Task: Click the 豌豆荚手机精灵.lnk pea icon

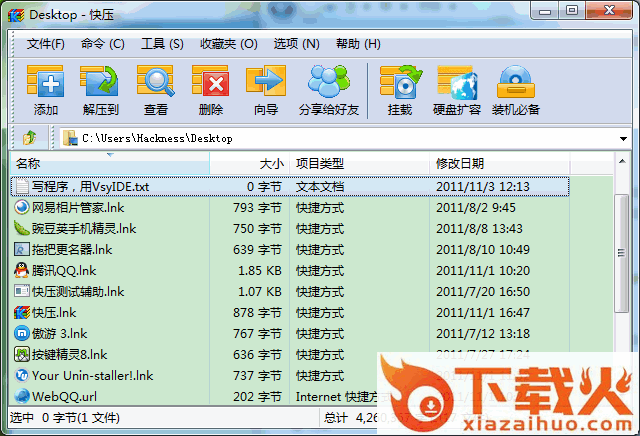Action: (x=21, y=228)
